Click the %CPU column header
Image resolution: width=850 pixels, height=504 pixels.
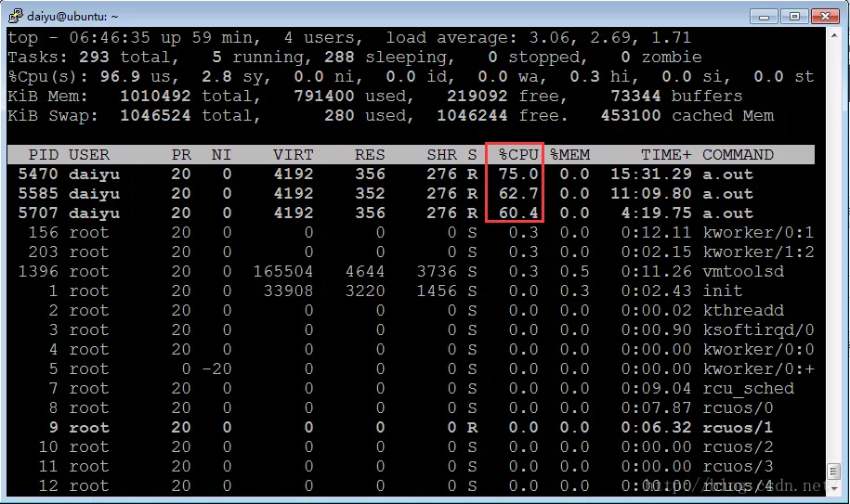click(518, 155)
